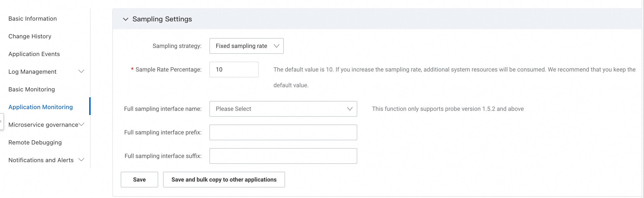This screenshot has width=644, height=198.
Task: Select Application Events in sidebar
Action: click(34, 54)
